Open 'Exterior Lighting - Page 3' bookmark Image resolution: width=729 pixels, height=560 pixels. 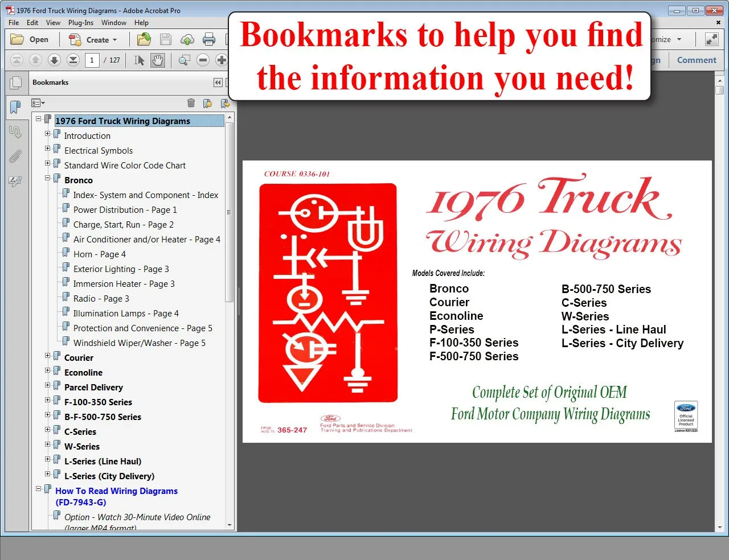click(121, 269)
